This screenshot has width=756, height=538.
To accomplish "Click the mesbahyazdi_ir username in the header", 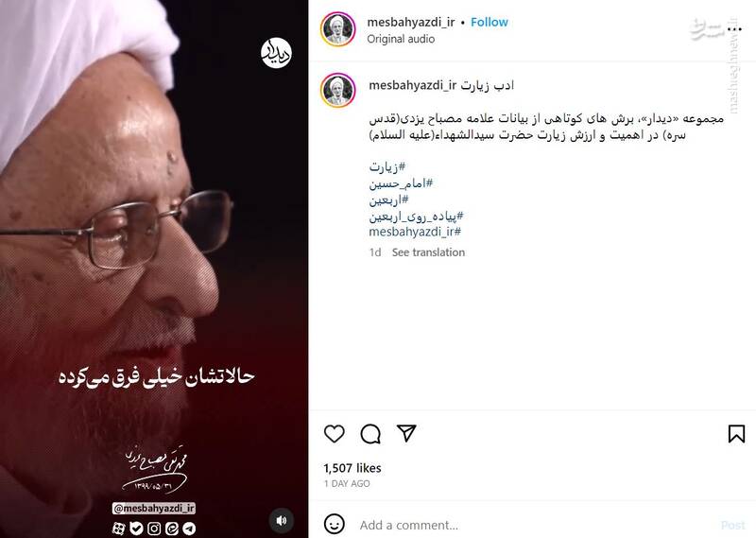I will 411,22.
